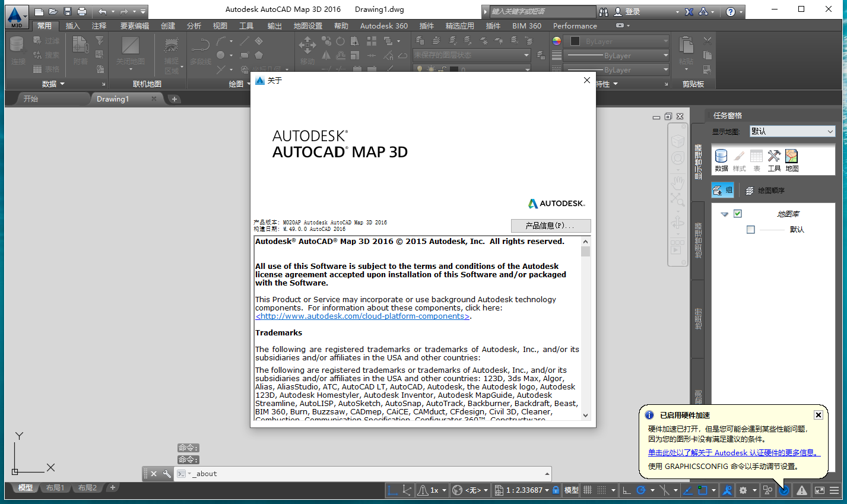Click the hardware acceleration icon in status bar

[785, 490]
